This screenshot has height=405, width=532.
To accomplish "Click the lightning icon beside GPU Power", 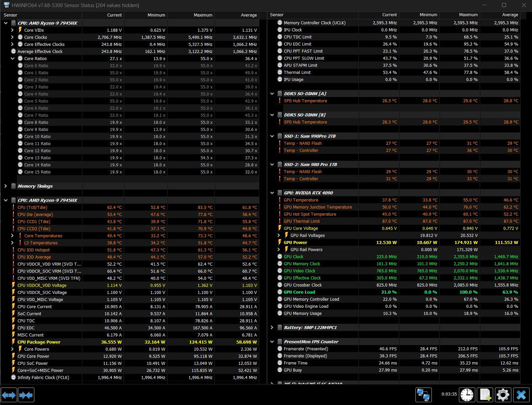I will pos(280,242).
